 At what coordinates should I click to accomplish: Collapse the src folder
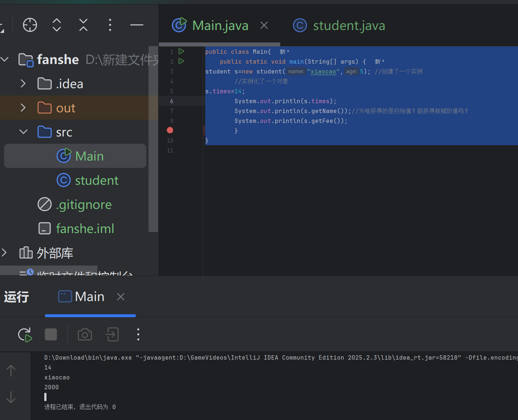click(x=23, y=132)
